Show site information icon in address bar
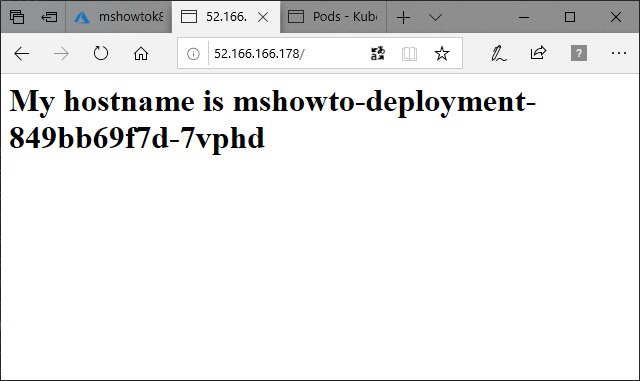Screen dimensions: 640x381 tap(193, 53)
